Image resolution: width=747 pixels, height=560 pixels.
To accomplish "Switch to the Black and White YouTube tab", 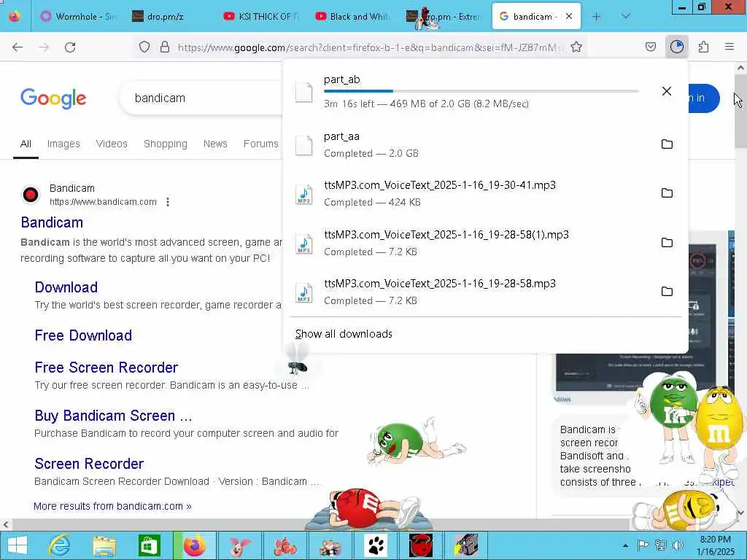I will [x=352, y=17].
